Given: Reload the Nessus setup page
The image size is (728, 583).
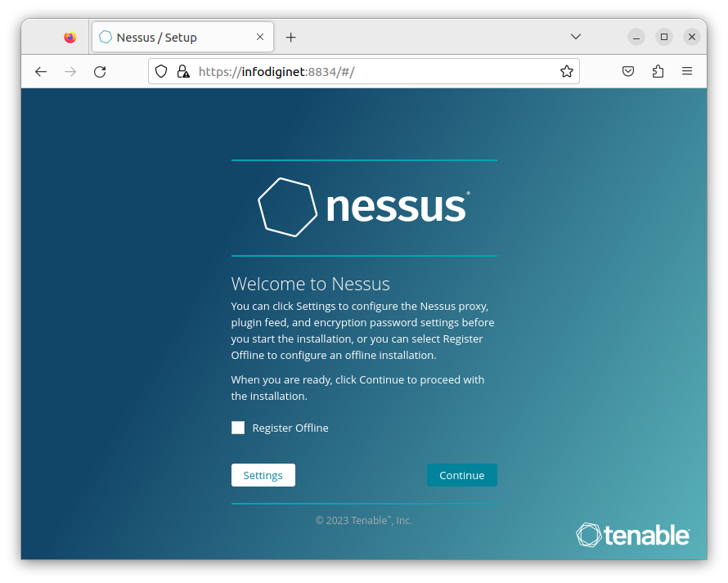Looking at the screenshot, I should 100,71.
